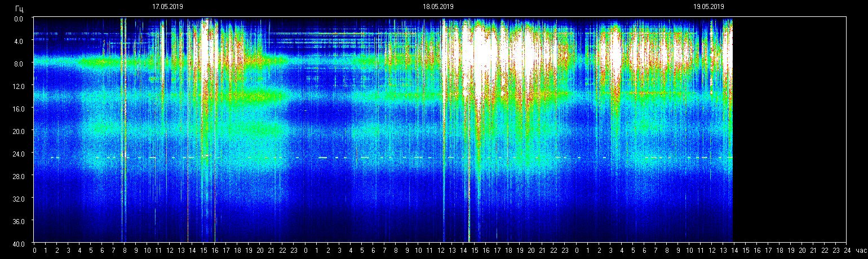Select the 4.0 Hz axis label
The width and height of the screenshot is (868, 259).
click(19, 41)
